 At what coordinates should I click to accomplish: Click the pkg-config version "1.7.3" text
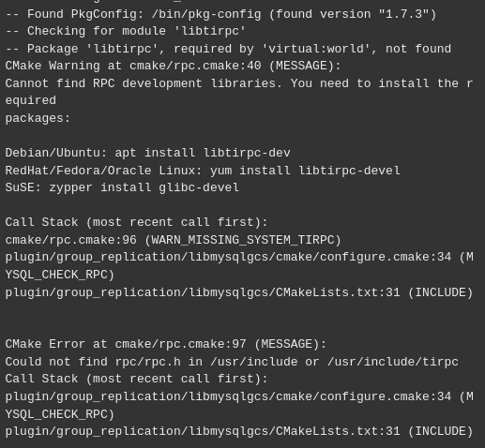point(403,14)
